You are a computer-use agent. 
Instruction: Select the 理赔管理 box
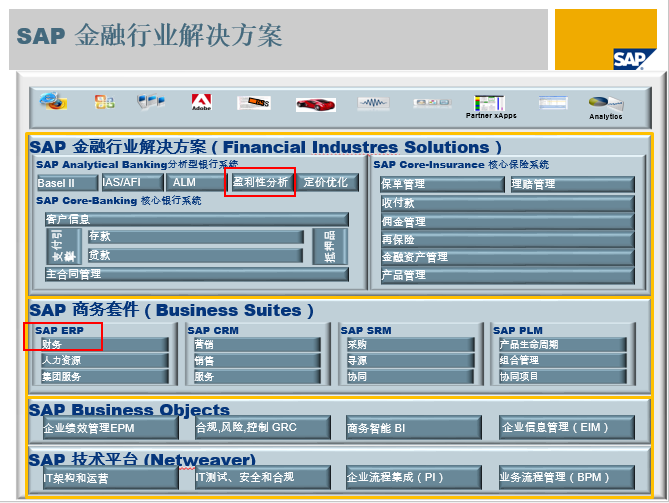573,184
